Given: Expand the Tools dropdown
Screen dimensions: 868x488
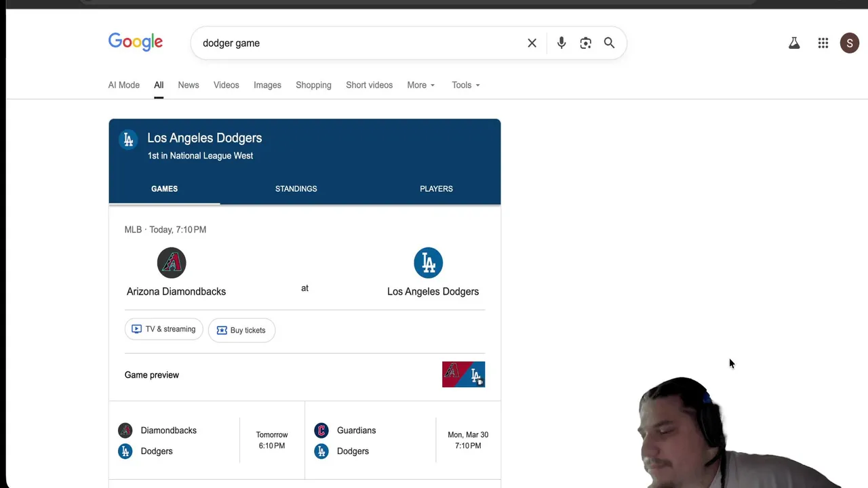Looking at the screenshot, I should (x=466, y=85).
